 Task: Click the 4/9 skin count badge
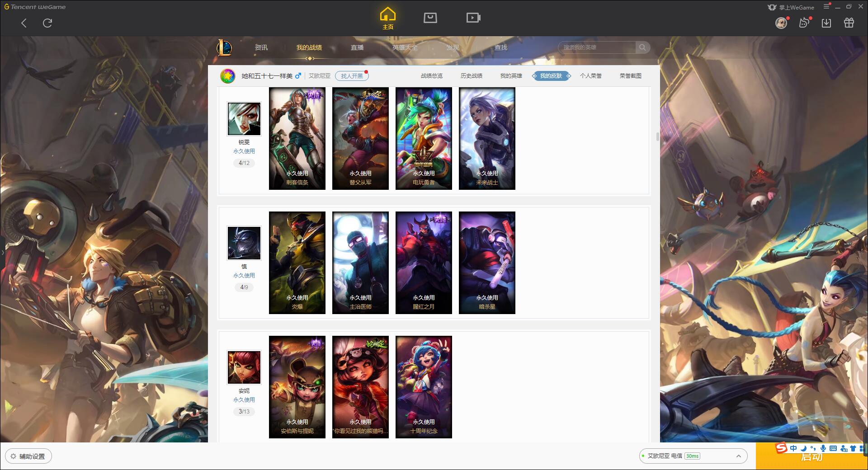[x=244, y=287]
